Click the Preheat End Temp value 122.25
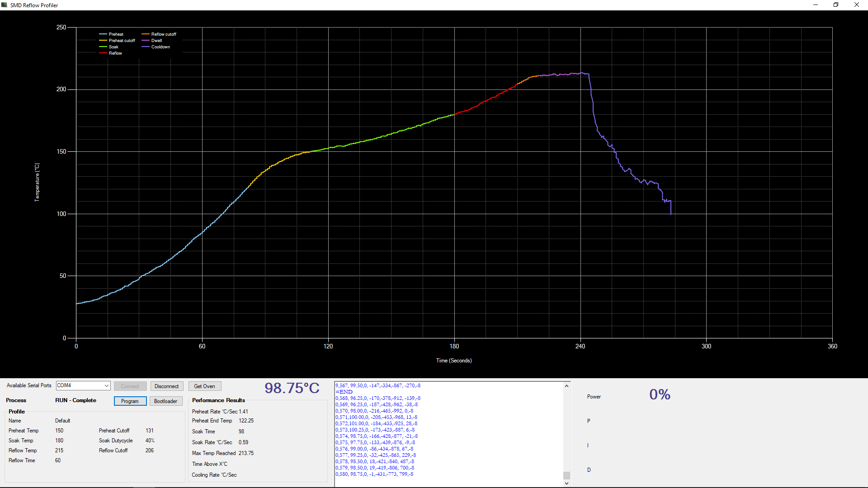Image resolution: width=868 pixels, height=488 pixels. point(246,421)
